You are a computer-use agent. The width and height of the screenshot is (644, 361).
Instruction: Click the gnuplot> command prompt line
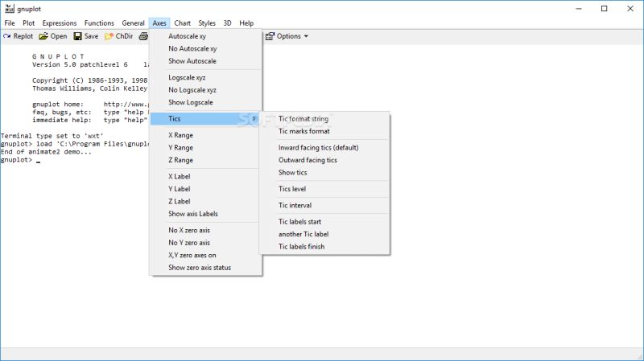point(21,159)
